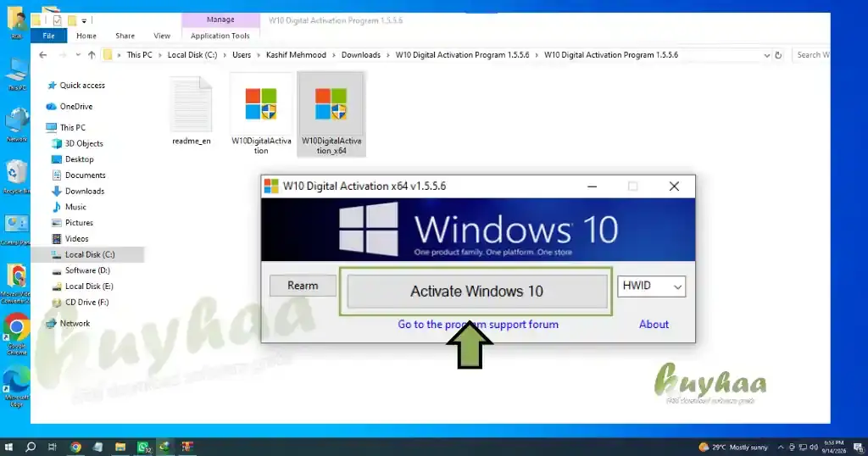The image size is (868, 456).
Task: Open the HWID activation method dropdown
Action: point(652,286)
